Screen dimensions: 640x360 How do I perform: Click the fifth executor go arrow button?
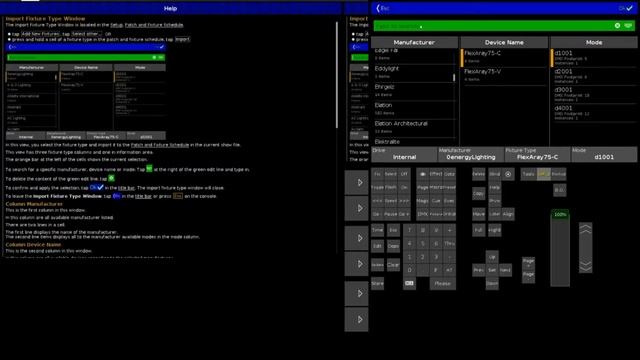click(x=356, y=293)
